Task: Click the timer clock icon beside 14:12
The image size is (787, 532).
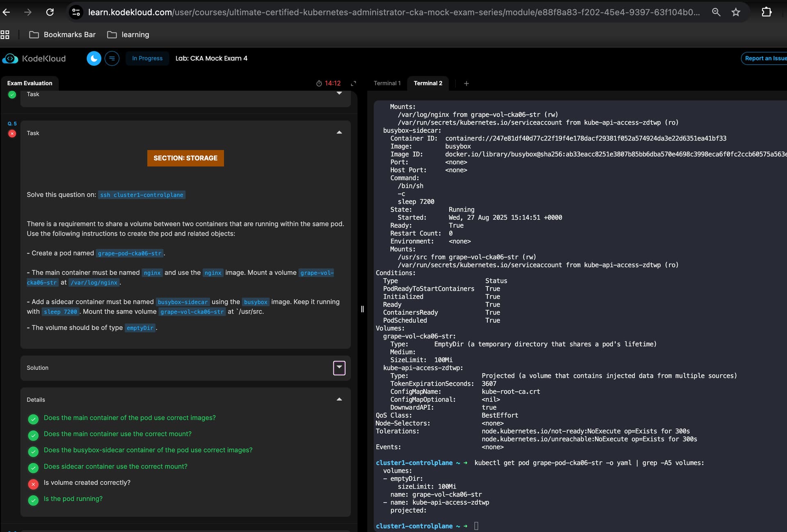Action: point(319,83)
